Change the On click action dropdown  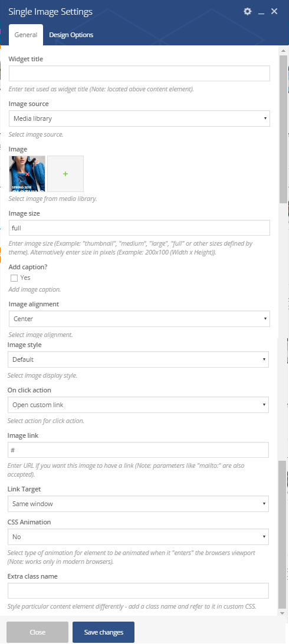(138, 405)
